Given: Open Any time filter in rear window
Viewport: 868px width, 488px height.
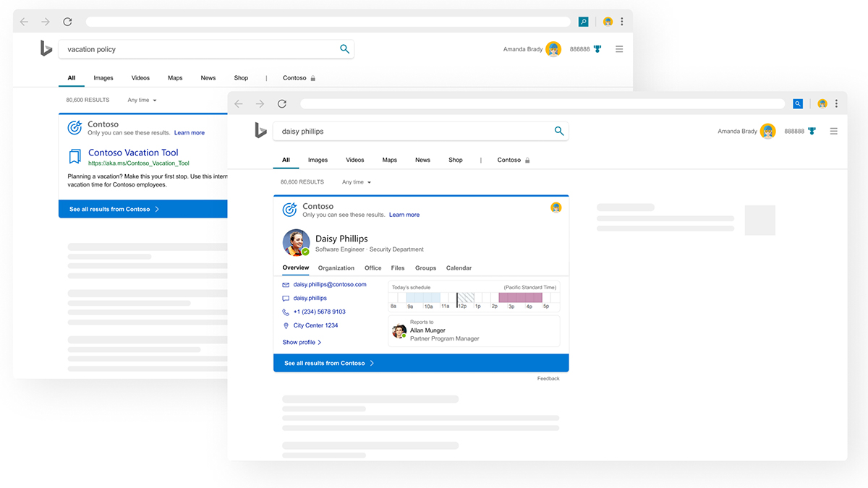Looking at the screenshot, I should [x=142, y=100].
